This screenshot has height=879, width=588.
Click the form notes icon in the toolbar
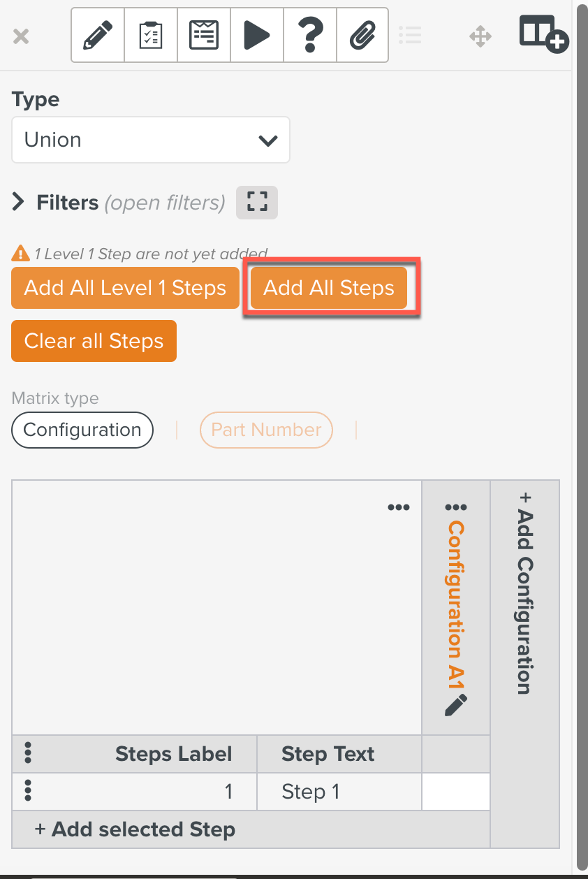point(203,35)
